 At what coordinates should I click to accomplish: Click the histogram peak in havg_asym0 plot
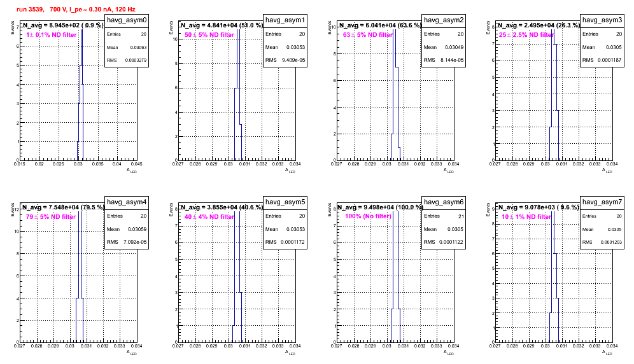pos(81,31)
